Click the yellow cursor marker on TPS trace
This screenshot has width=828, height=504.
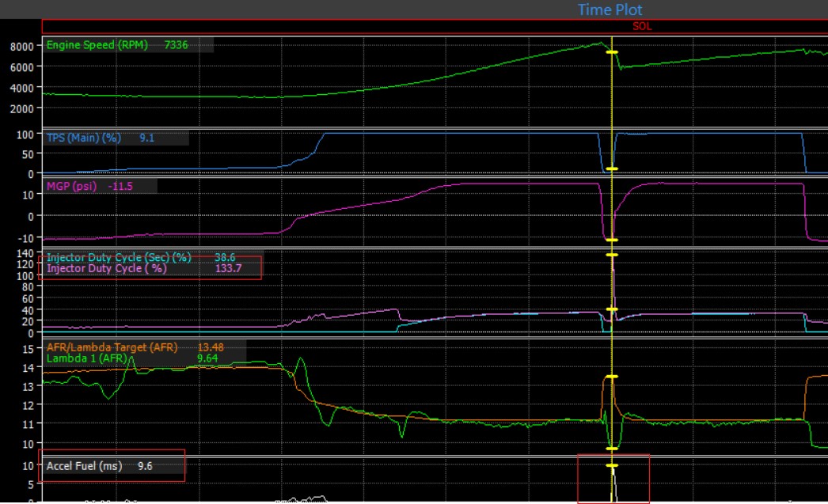(x=611, y=169)
